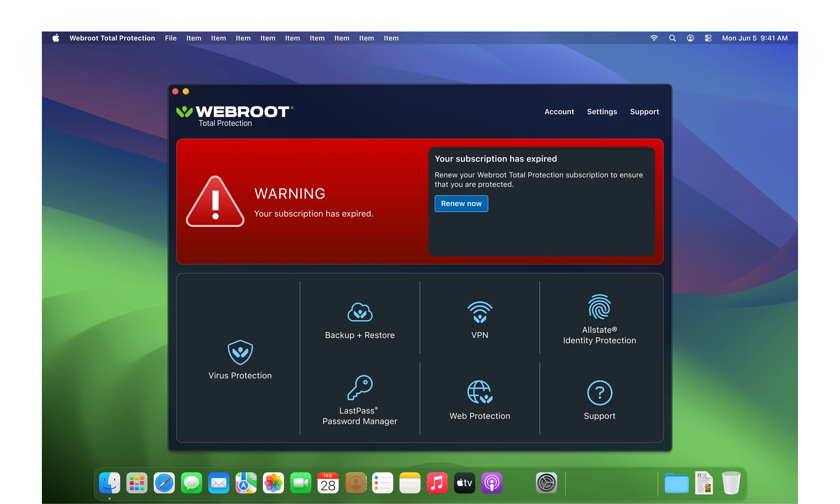Click the date and time in menu bar
The height and width of the screenshot is (504, 840).
pyautogui.click(x=755, y=38)
